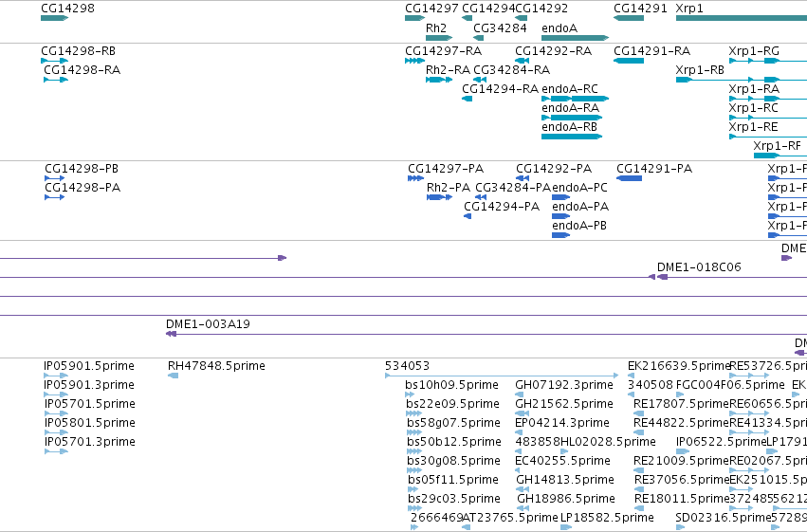Click protein CG14294-PA
The height and width of the screenshot is (532, 807).
tap(468, 216)
